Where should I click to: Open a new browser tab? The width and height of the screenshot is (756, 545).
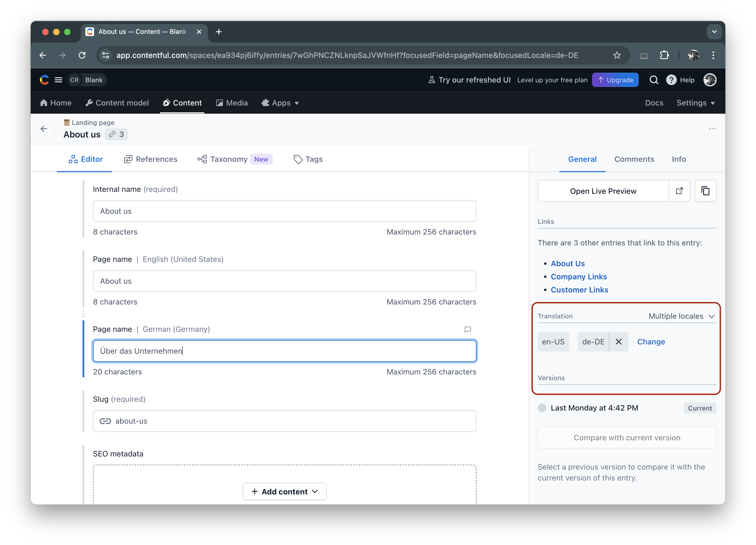219,32
